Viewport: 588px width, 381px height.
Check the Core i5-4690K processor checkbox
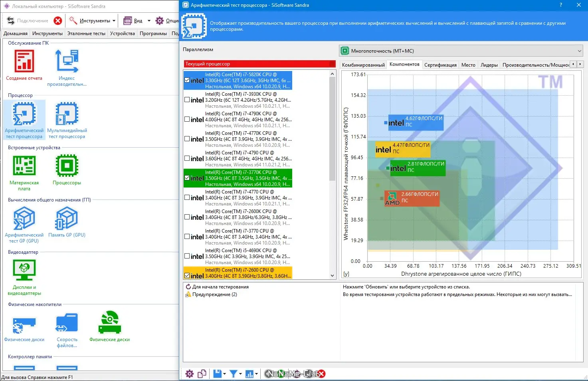(x=187, y=256)
